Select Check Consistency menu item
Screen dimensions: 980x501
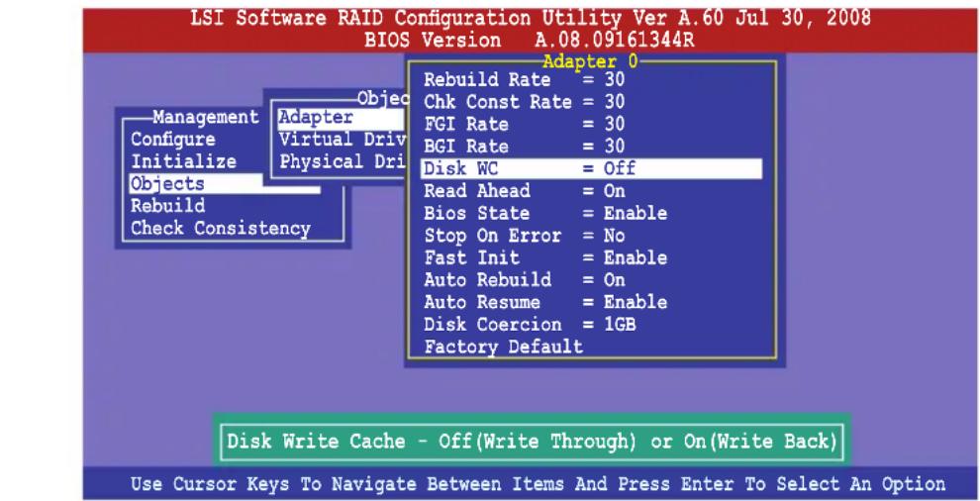(x=221, y=229)
